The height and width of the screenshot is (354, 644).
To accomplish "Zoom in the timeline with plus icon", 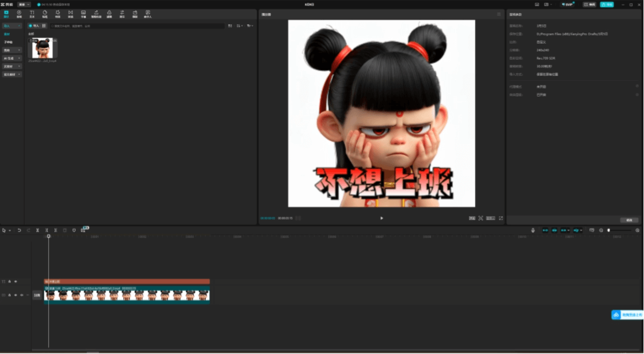I will tap(638, 230).
